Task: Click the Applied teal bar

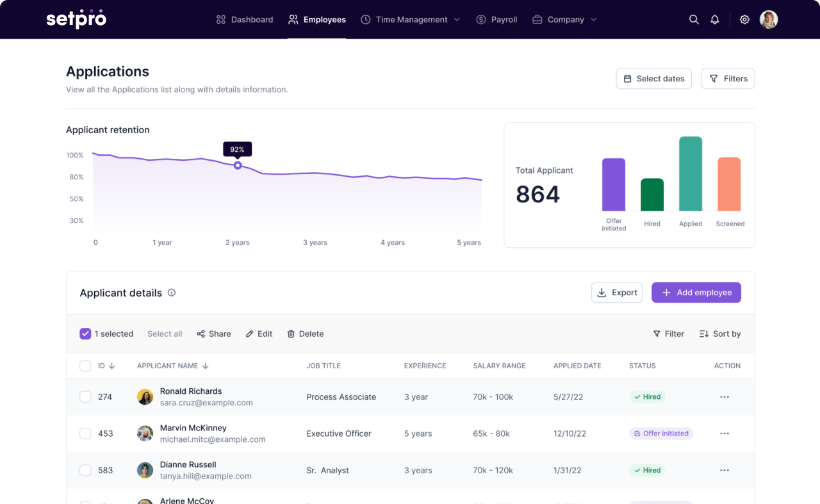Action: tap(691, 174)
